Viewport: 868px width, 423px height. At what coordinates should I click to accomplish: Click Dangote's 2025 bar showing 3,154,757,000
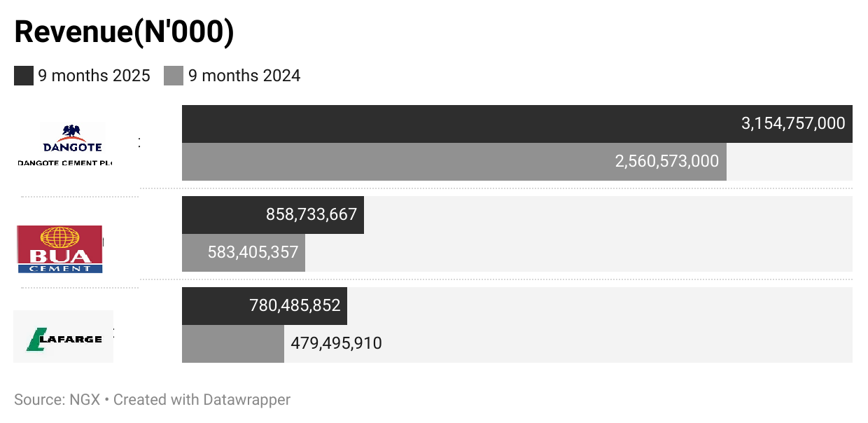click(x=517, y=124)
